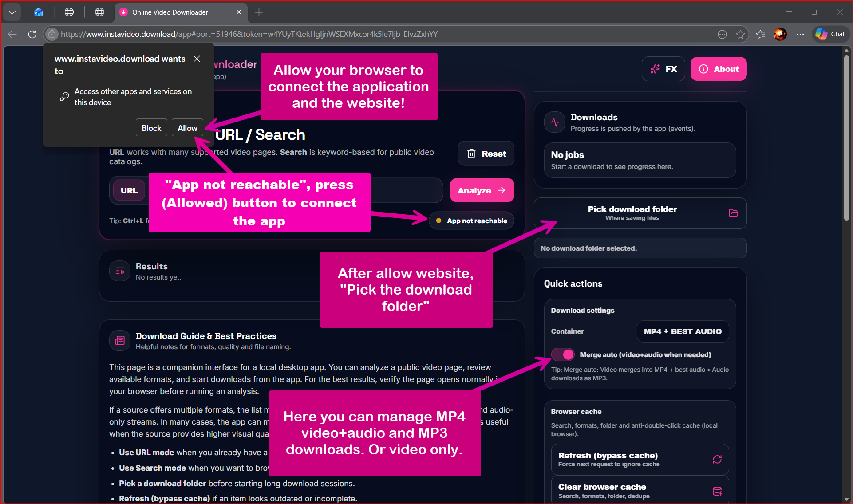Viewport: 853px width, 504px height.
Task: Open the browser Settings and more ellipsis menu
Action: [800, 34]
